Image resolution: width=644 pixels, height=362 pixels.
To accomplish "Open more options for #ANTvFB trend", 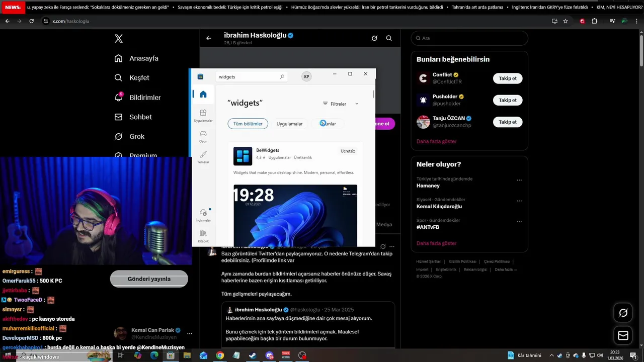I will pos(519,222).
